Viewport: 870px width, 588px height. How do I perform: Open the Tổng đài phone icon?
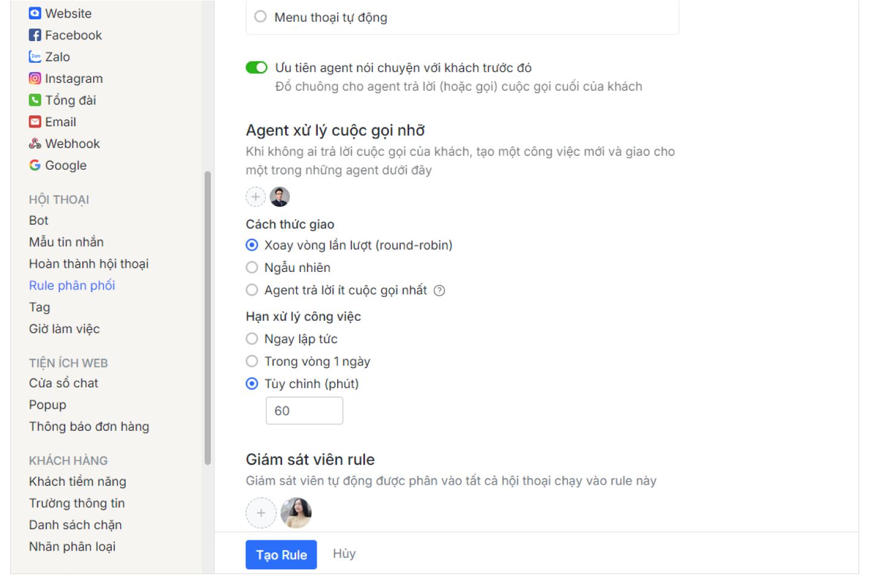(35, 100)
